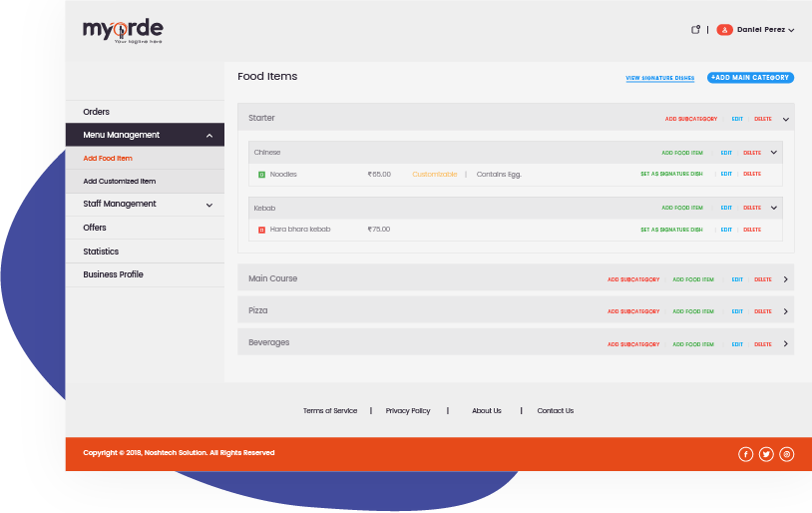Collapse Menu Management sidebar chevron
The width and height of the screenshot is (812, 513).
(x=209, y=136)
